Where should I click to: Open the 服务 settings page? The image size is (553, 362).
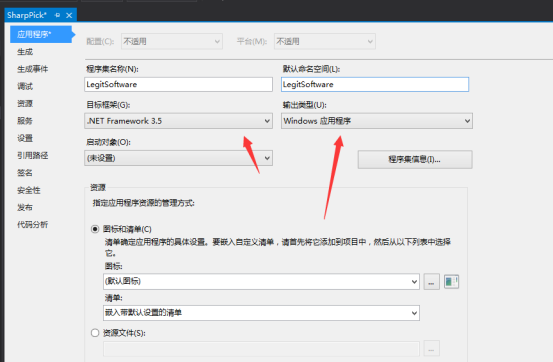[x=25, y=121]
